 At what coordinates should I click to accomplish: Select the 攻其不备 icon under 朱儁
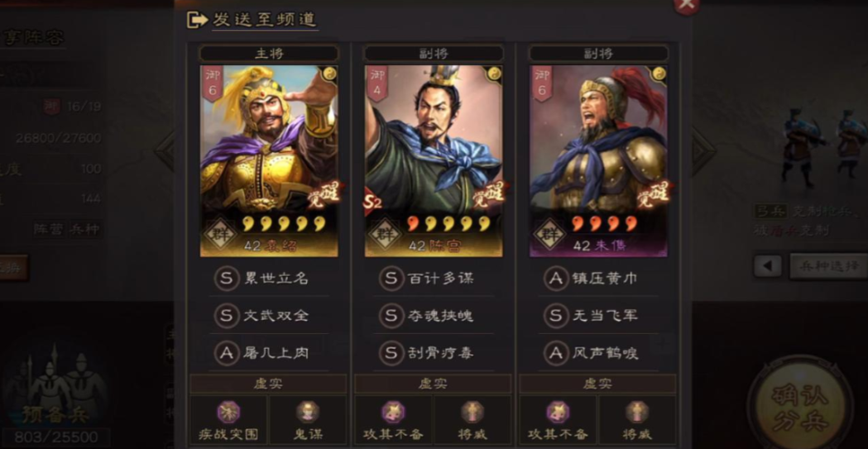point(558,412)
